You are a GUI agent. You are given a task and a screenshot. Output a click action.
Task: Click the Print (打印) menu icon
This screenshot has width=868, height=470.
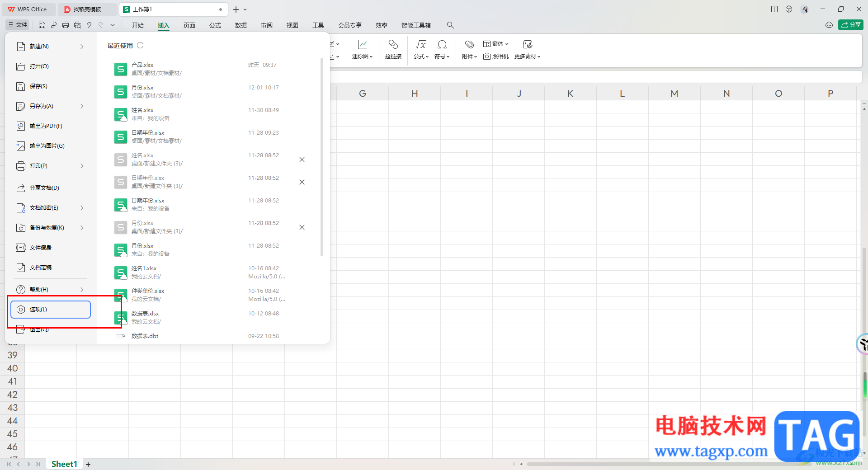[x=21, y=166]
